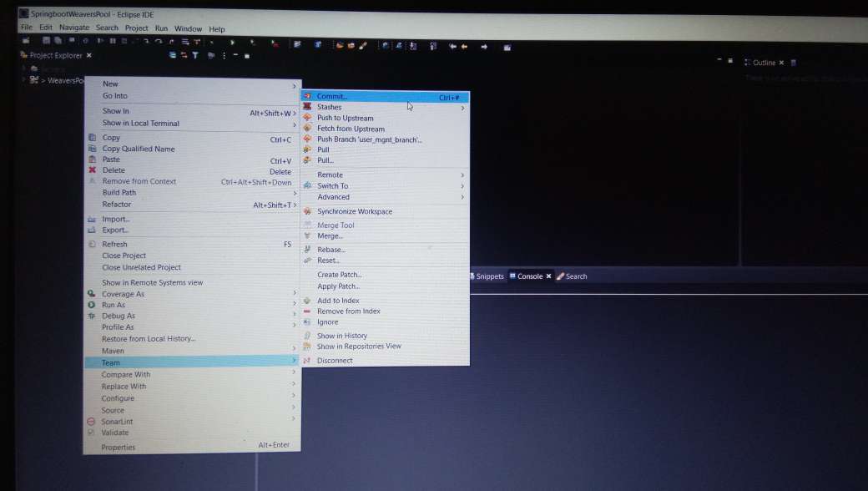Click Collapse All in Project Explorer
This screenshot has width=868, height=491.
point(173,55)
